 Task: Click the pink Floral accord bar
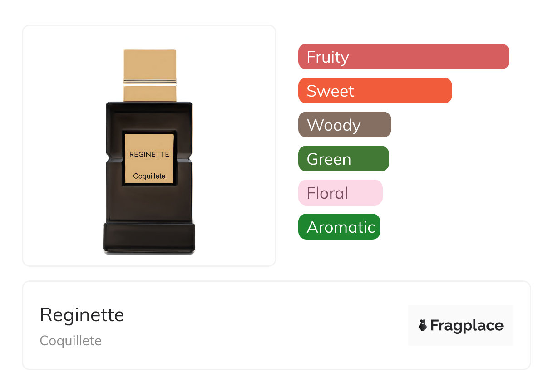pos(340,193)
